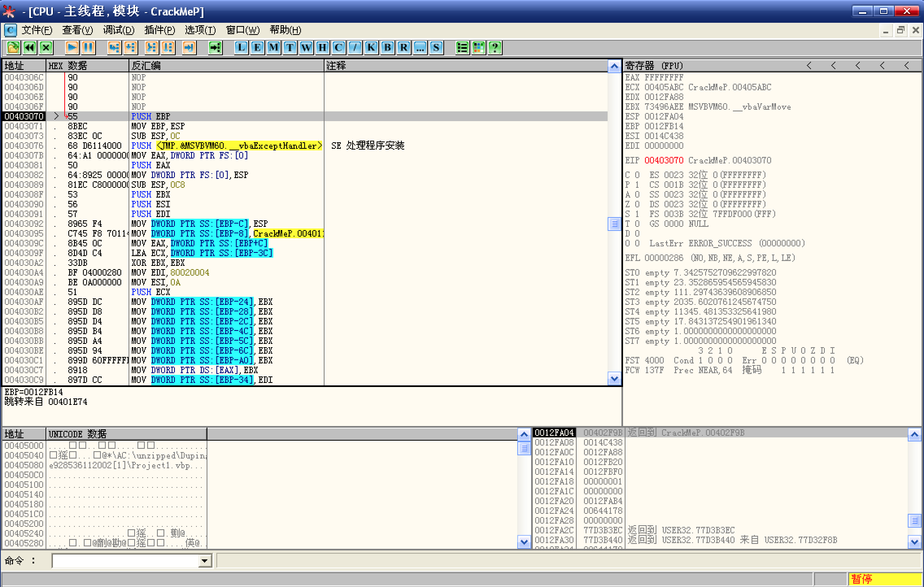The image size is (924, 587).
Task: Open the Memory map (M) window
Action: [x=273, y=48]
